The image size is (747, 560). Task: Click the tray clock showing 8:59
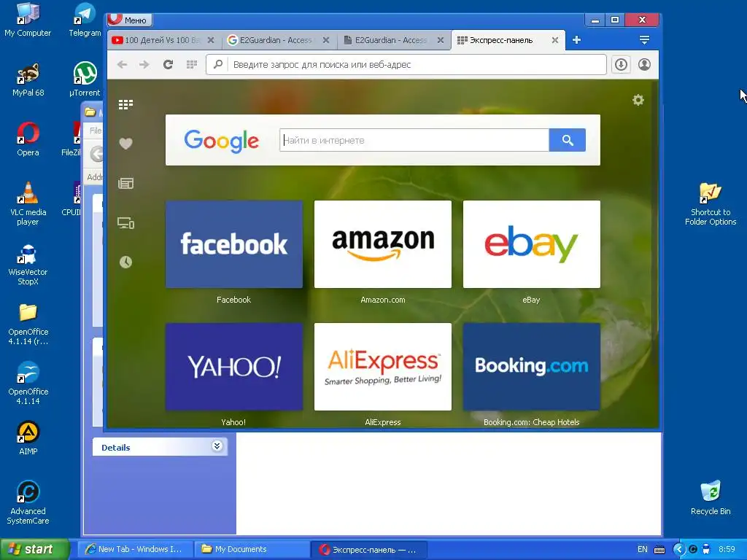point(727,549)
